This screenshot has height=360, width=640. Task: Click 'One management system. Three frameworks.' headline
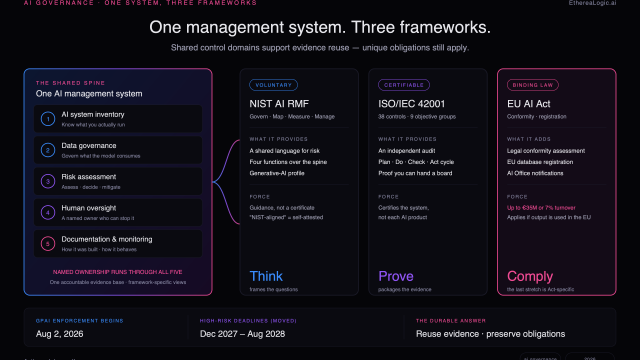(320, 28)
